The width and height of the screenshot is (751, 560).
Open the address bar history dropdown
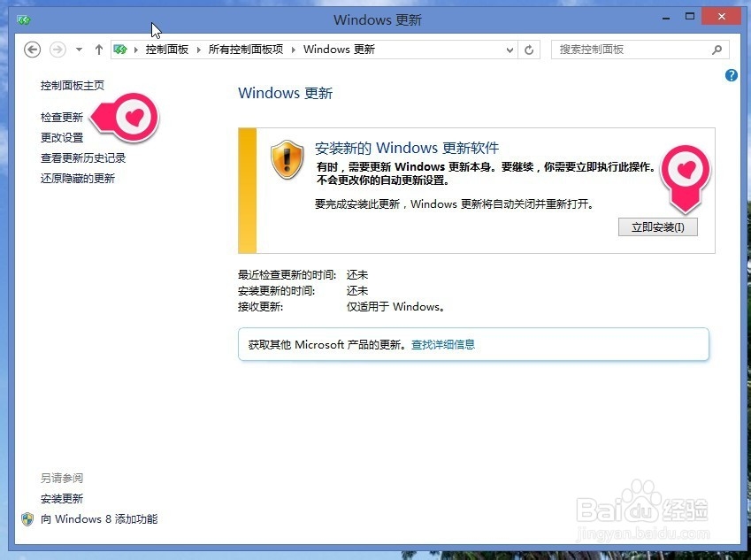[x=510, y=50]
